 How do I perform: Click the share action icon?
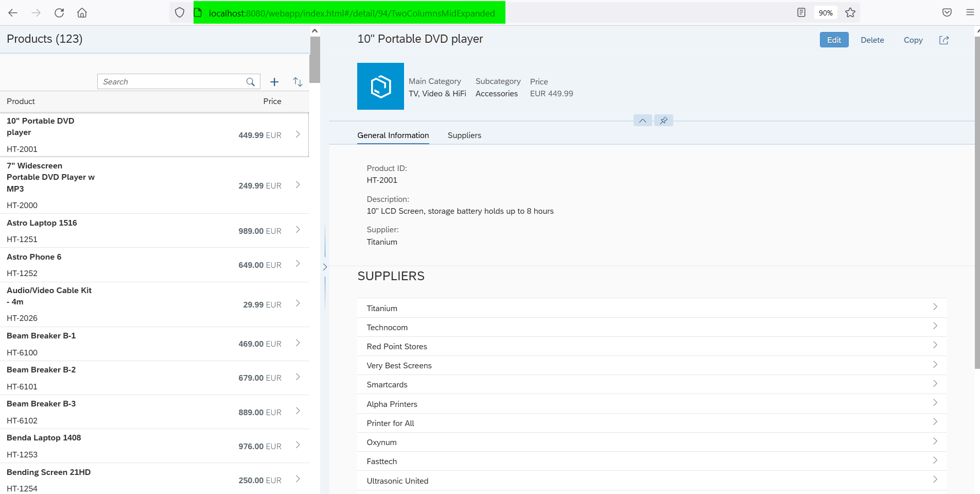944,40
